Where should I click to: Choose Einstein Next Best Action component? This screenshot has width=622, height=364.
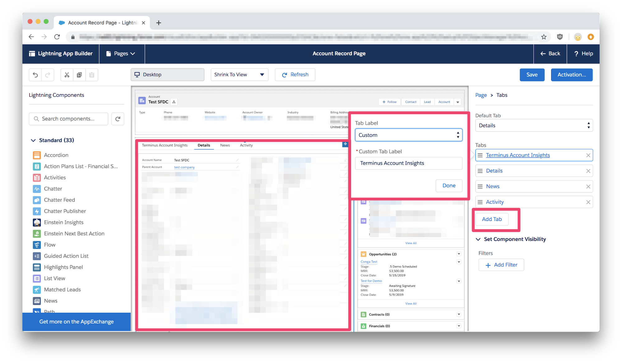pyautogui.click(x=68, y=233)
